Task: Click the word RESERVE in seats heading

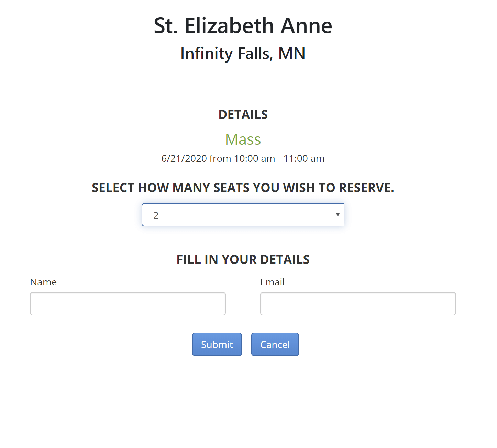Action: (366, 188)
